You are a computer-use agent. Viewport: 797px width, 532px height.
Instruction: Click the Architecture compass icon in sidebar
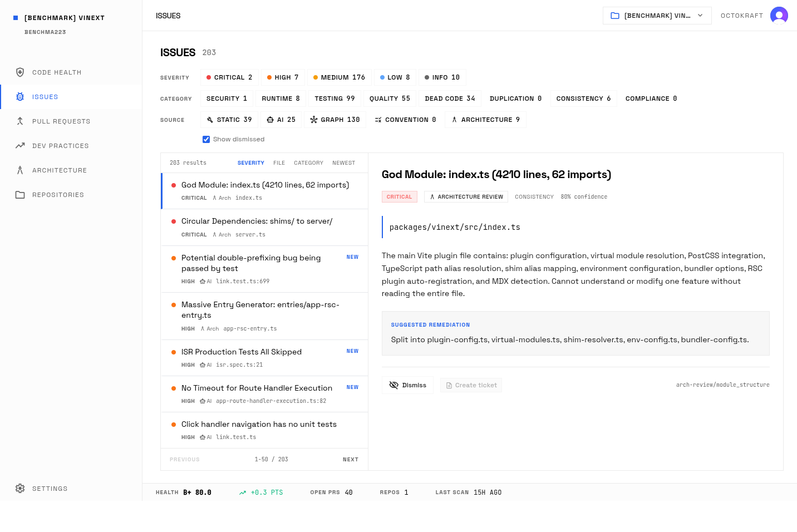click(x=20, y=170)
